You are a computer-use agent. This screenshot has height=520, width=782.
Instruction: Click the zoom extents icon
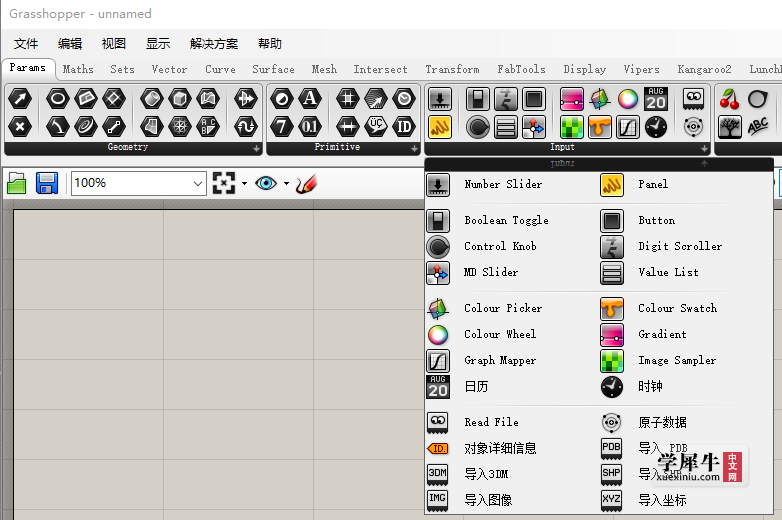point(224,183)
